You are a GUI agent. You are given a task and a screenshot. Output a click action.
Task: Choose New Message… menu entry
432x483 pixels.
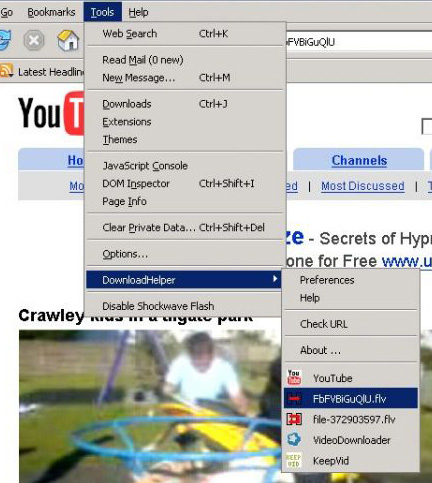185,78
